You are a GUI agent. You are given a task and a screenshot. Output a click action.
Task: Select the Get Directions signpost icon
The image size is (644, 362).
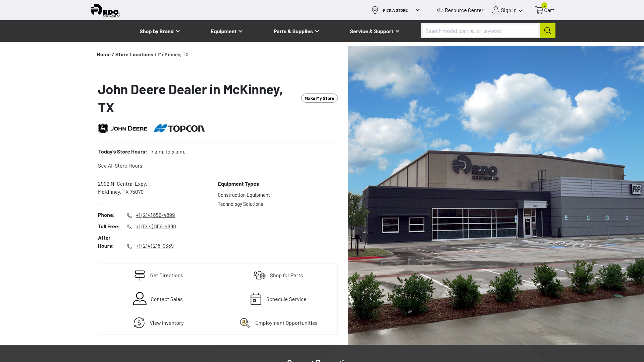tap(139, 275)
